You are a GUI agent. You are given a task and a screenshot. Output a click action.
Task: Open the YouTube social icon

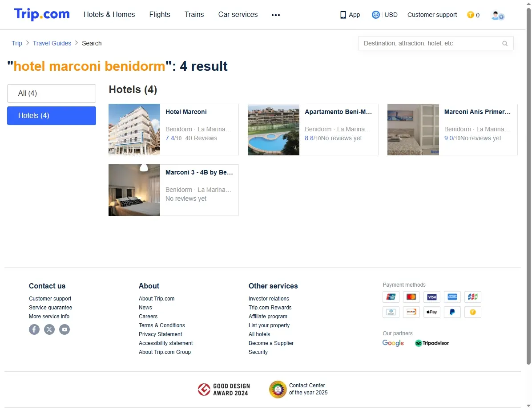[64, 329]
